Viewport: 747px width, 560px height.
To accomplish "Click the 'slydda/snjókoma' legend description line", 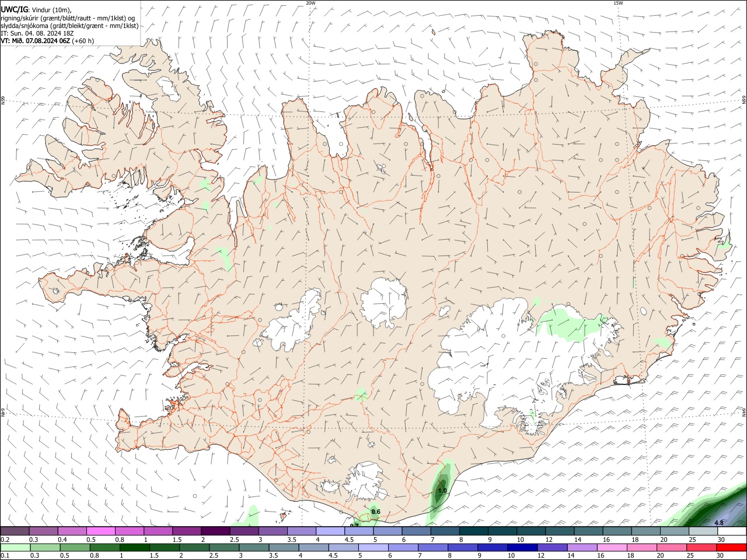I will click(69, 26).
